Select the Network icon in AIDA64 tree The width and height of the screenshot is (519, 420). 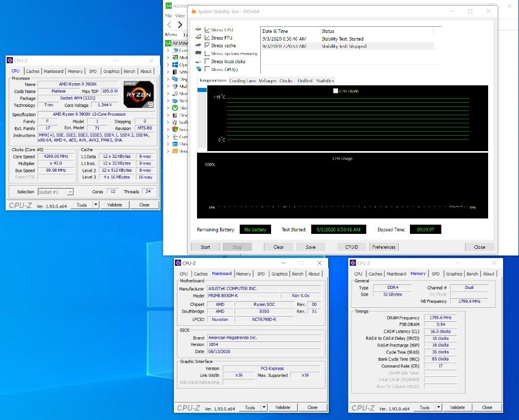point(175,101)
